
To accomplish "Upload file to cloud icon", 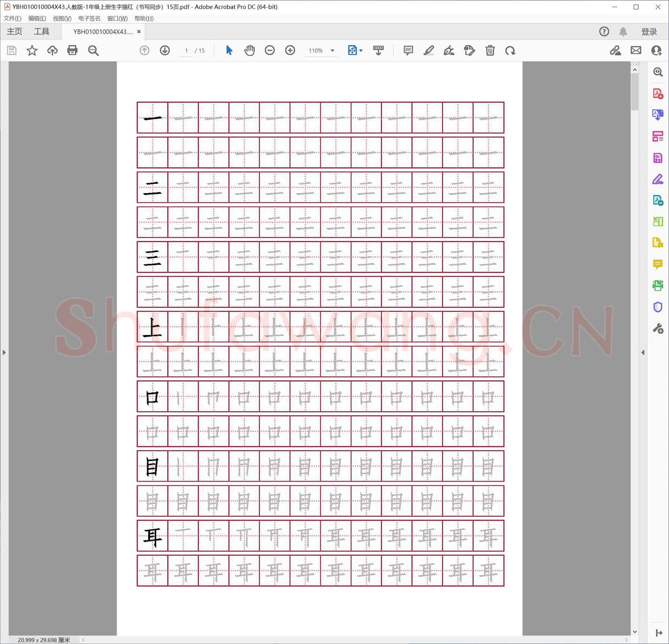I will coord(52,50).
